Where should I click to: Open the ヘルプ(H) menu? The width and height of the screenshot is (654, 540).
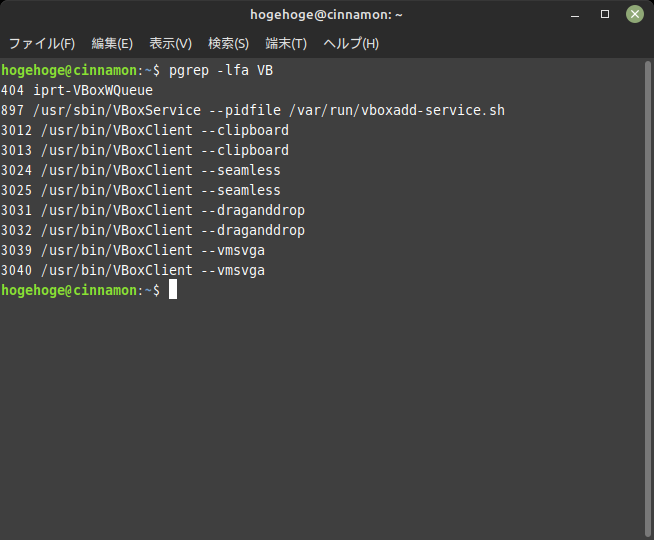pos(351,43)
